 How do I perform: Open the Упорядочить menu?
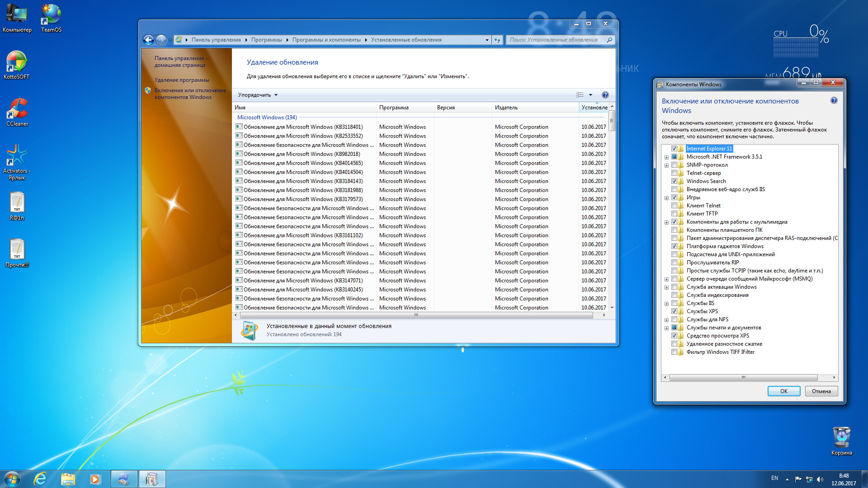pos(258,95)
